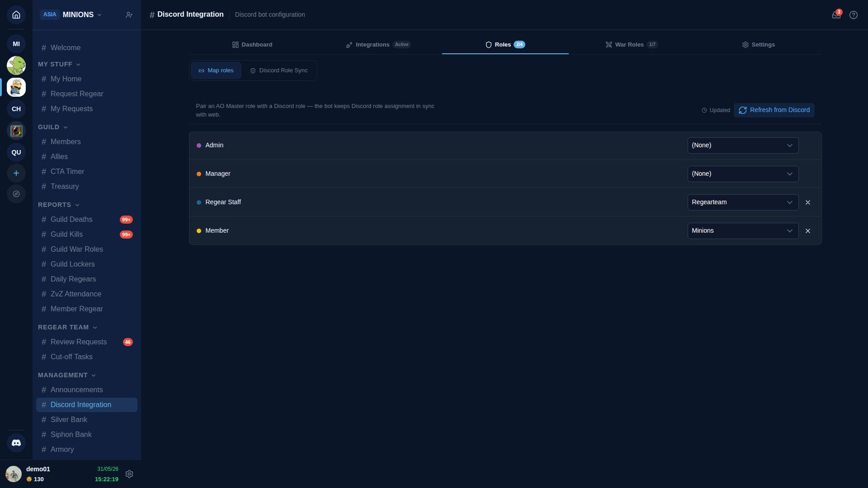
Task: Open the green dinosaur server avatar
Action: click(16, 66)
